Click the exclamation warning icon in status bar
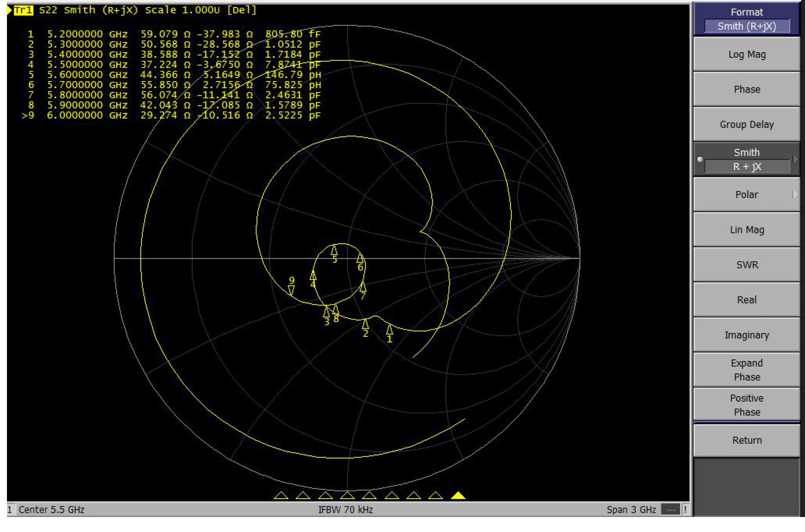The width and height of the screenshot is (805, 532). click(x=686, y=510)
